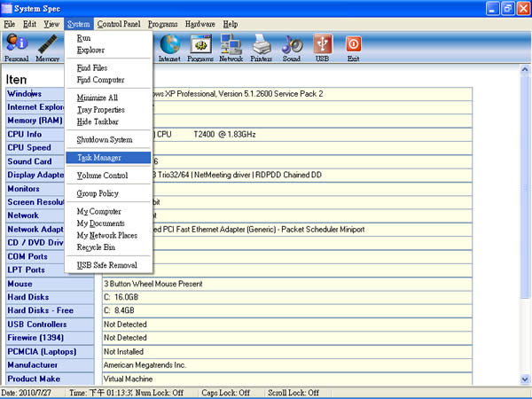
Task: Click the Printers toolbar icon
Action: click(x=262, y=48)
